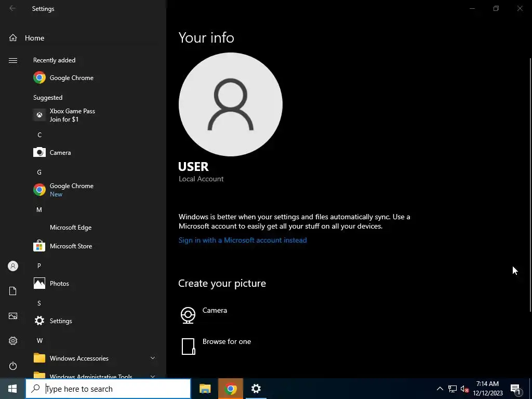This screenshot has width=532, height=399.
Task: Open the Action Center notifications
Action: click(516, 389)
